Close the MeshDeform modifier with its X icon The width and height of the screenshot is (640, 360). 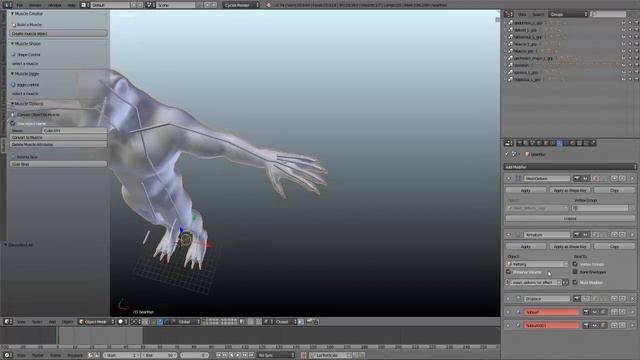coord(632,178)
